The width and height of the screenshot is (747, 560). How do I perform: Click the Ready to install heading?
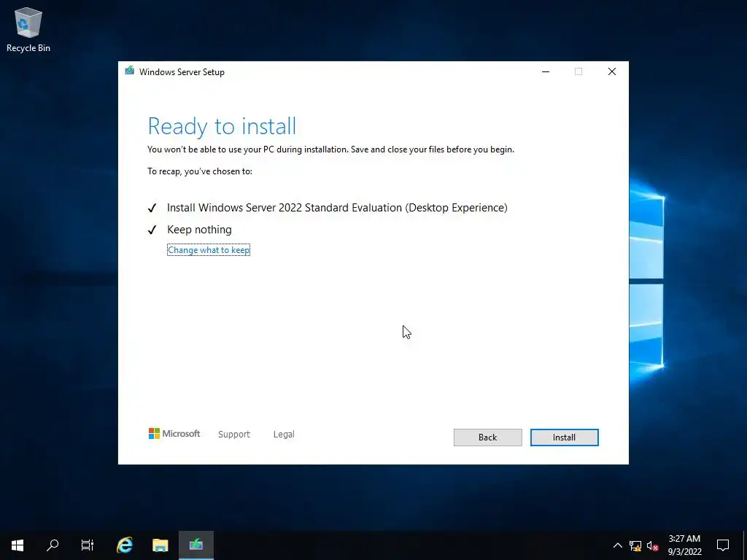[x=222, y=126]
